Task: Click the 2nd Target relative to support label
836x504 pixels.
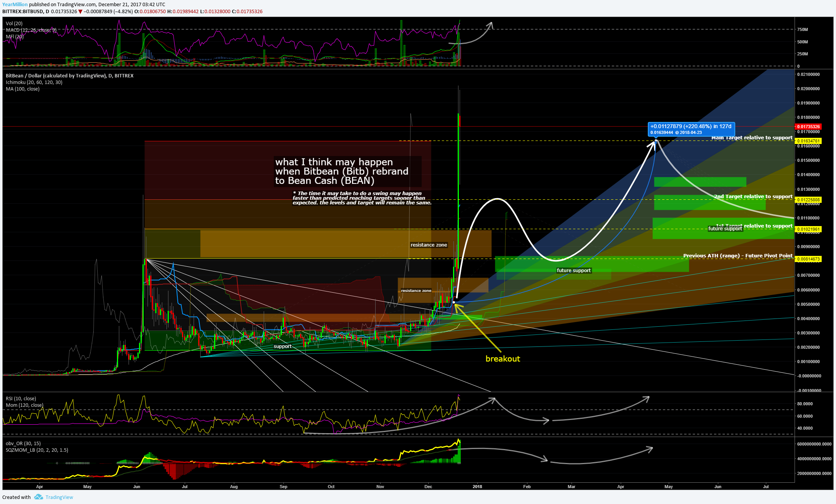Action: pos(753,197)
